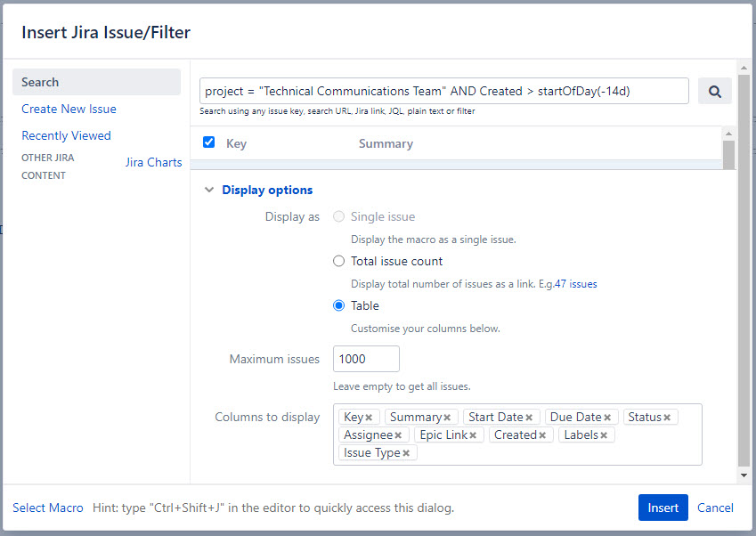Click the Insert button
This screenshot has height=536, width=756.
[x=663, y=508]
